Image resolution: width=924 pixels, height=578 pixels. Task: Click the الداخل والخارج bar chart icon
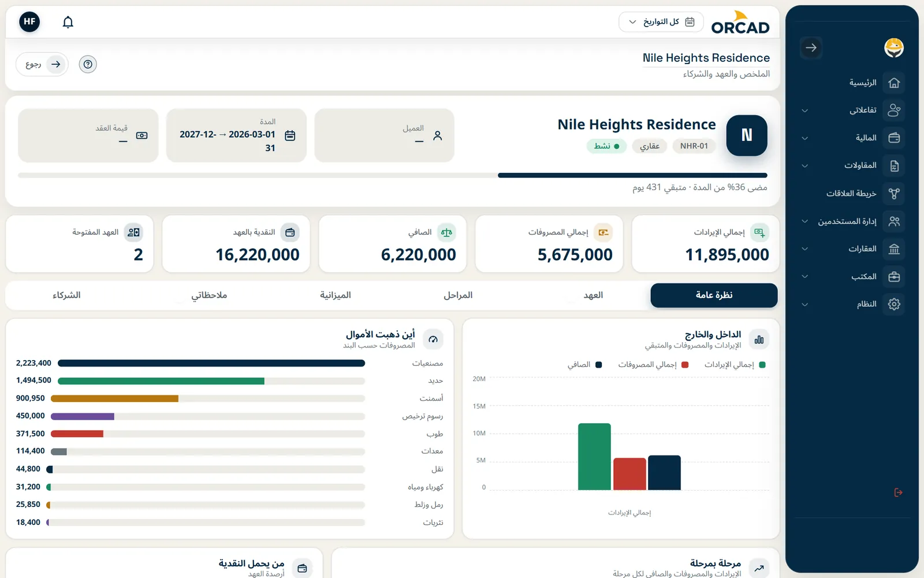(759, 340)
